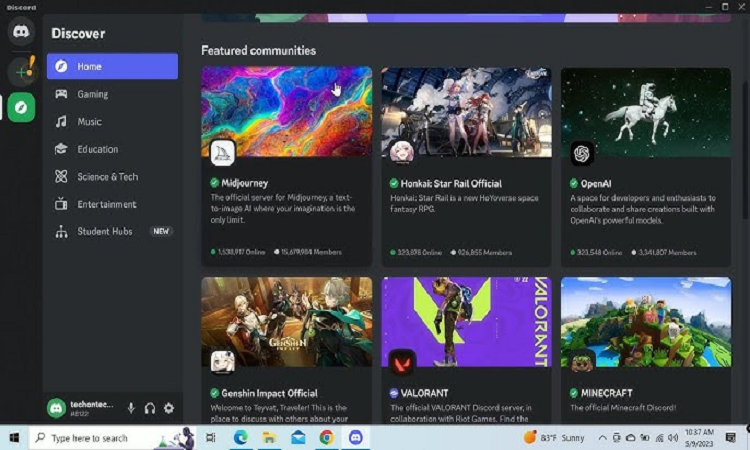Open User Settings gear icon
Image resolution: width=750 pixels, height=450 pixels.
[169, 408]
